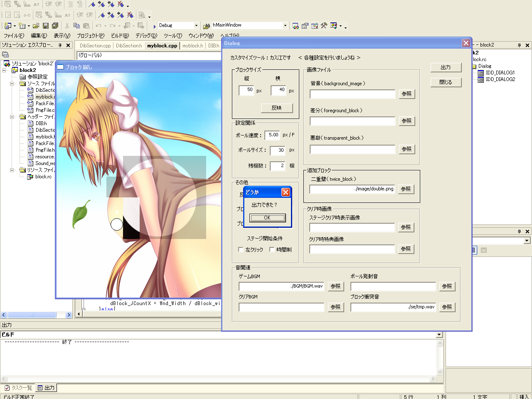
Task: Click the Toggle Bookmark flag icon, top toolbar row
Action: (x=92, y=5)
